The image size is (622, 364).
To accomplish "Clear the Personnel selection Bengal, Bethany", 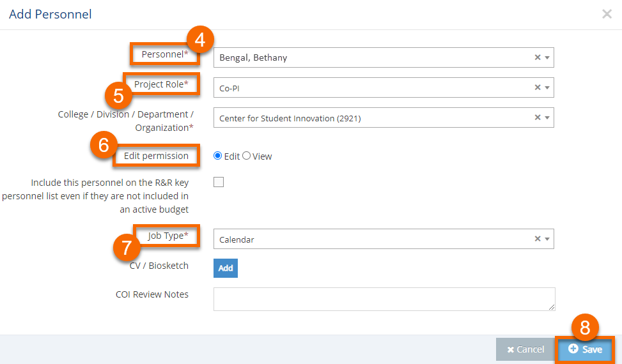I will tap(538, 57).
